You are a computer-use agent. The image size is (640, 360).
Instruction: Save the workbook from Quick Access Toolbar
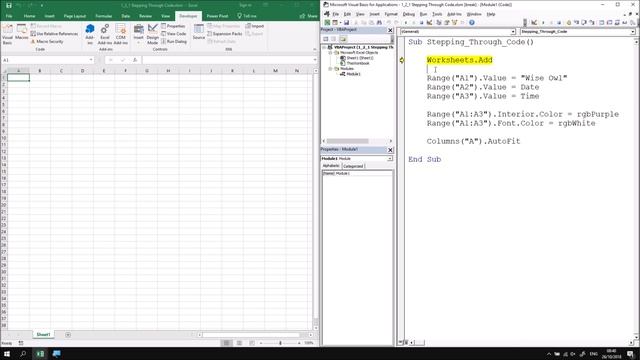pos(9,5)
